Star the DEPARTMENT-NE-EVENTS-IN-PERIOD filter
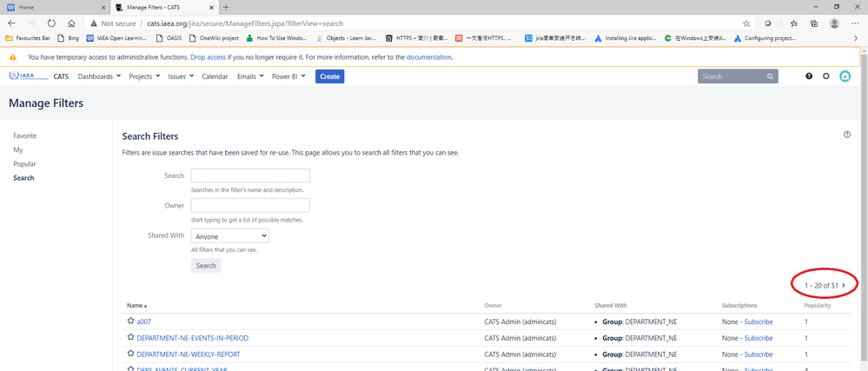Viewport: 868px width, 371px height. point(130,338)
